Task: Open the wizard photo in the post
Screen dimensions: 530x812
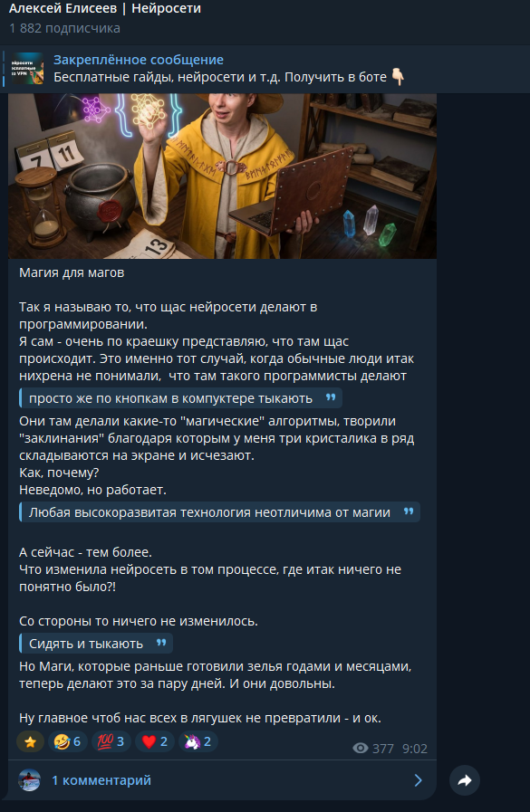Action: (222, 177)
